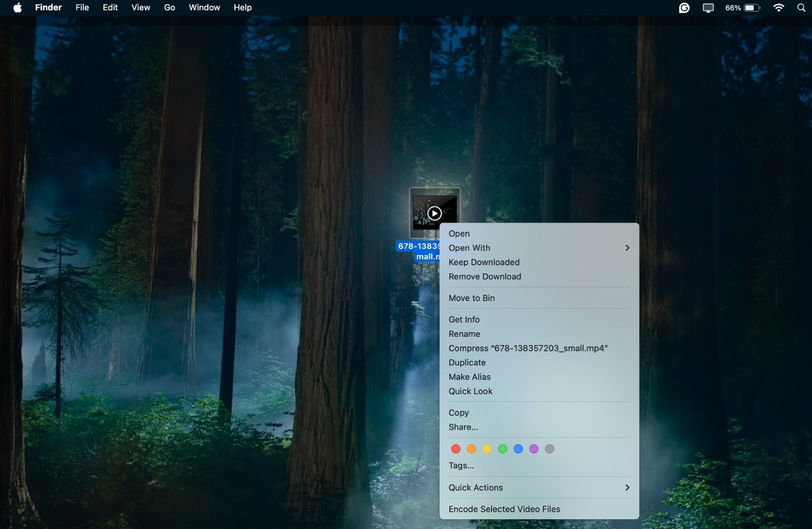Check the battery status icon
The image size is (812, 529).
click(x=752, y=8)
